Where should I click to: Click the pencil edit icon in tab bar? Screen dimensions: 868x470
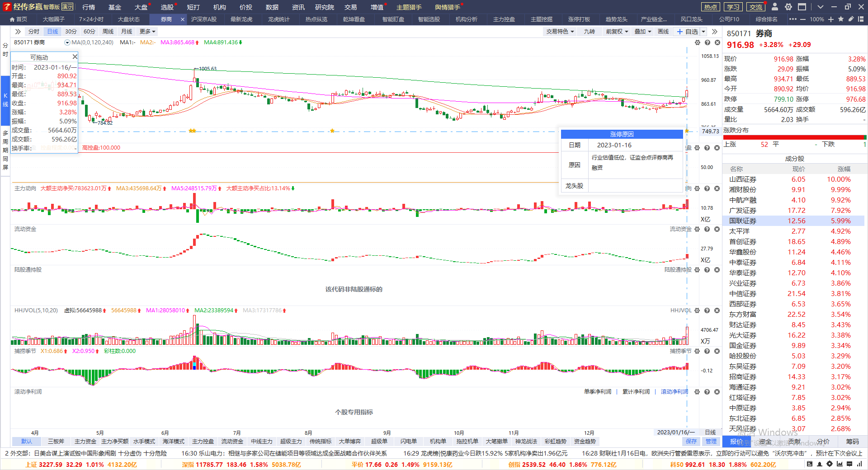(x=851, y=19)
